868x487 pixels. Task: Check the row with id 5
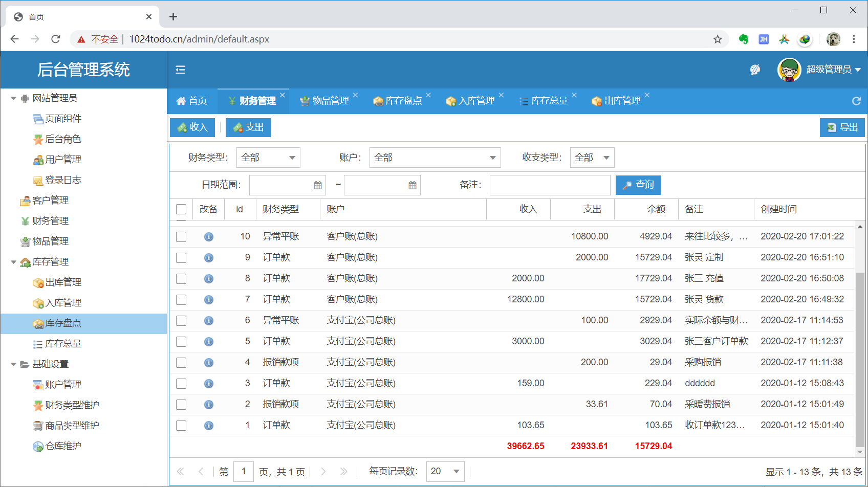pyautogui.click(x=181, y=342)
